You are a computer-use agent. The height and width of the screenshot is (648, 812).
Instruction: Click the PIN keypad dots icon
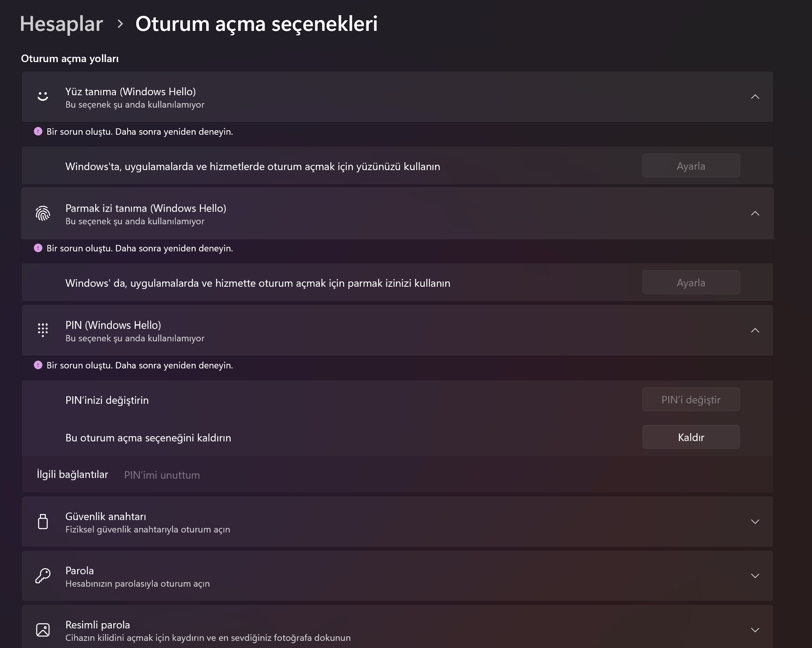43,330
